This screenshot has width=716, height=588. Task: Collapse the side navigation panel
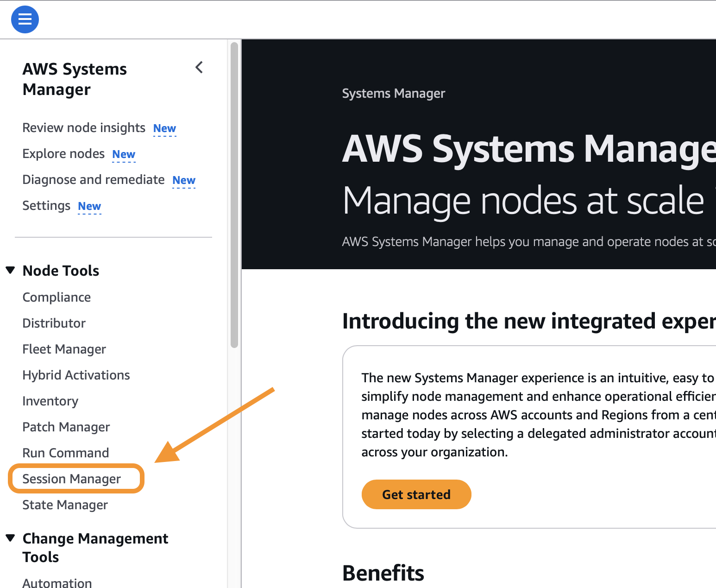click(199, 68)
